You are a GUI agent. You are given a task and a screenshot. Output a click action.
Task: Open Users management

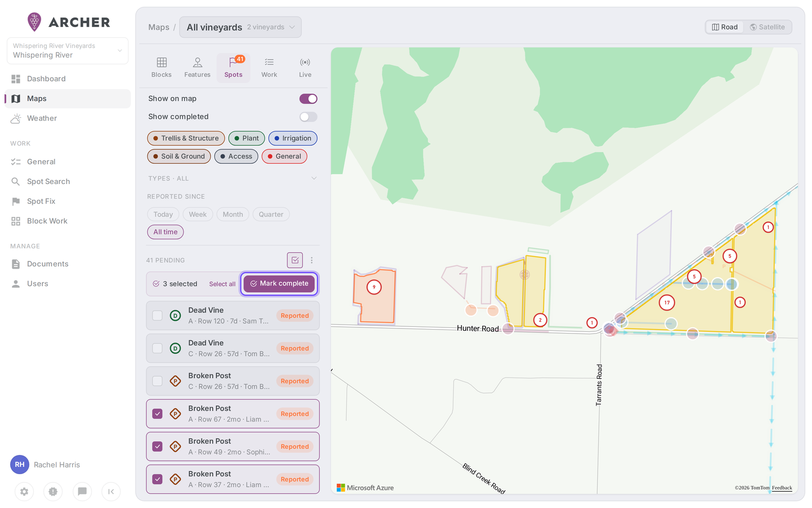(x=68, y=284)
